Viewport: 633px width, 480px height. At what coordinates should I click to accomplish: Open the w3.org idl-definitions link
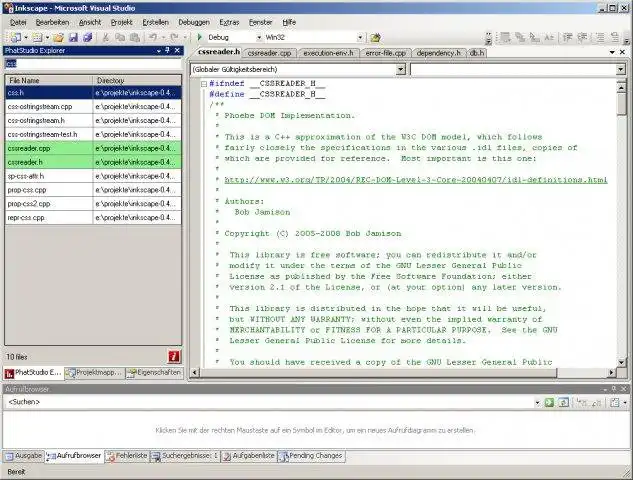pos(415,180)
